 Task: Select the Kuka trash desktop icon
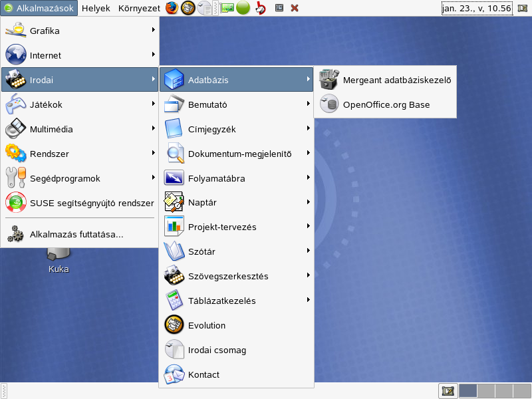click(59, 261)
